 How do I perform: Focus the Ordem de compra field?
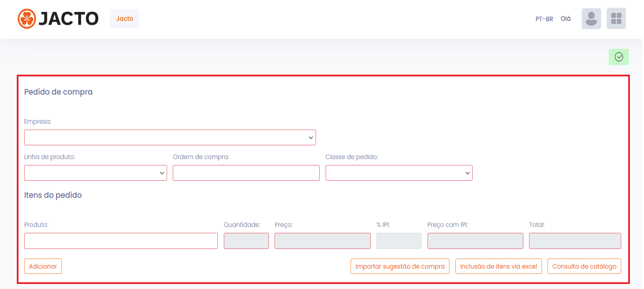point(246,173)
